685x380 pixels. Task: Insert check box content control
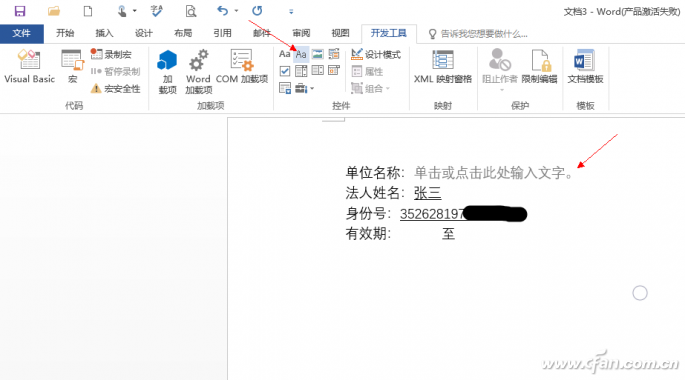(284, 71)
